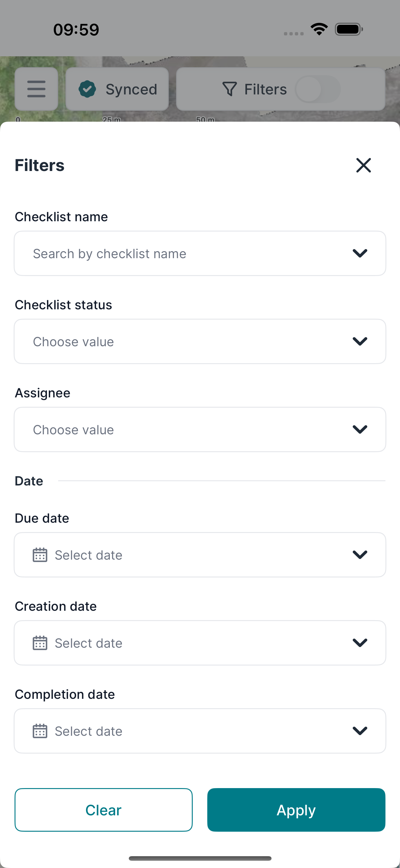Tap the Synced checkmark badge icon

point(87,89)
